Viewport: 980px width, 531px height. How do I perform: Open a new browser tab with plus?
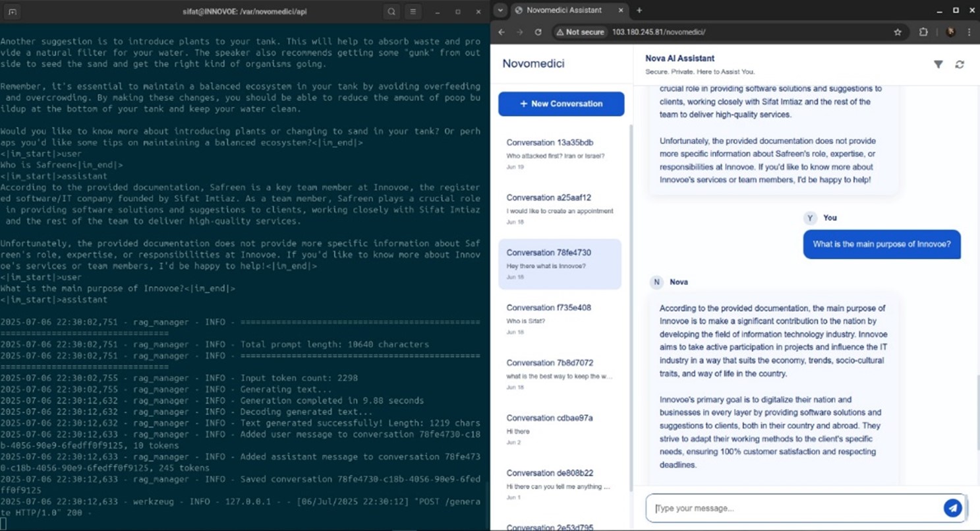point(639,10)
